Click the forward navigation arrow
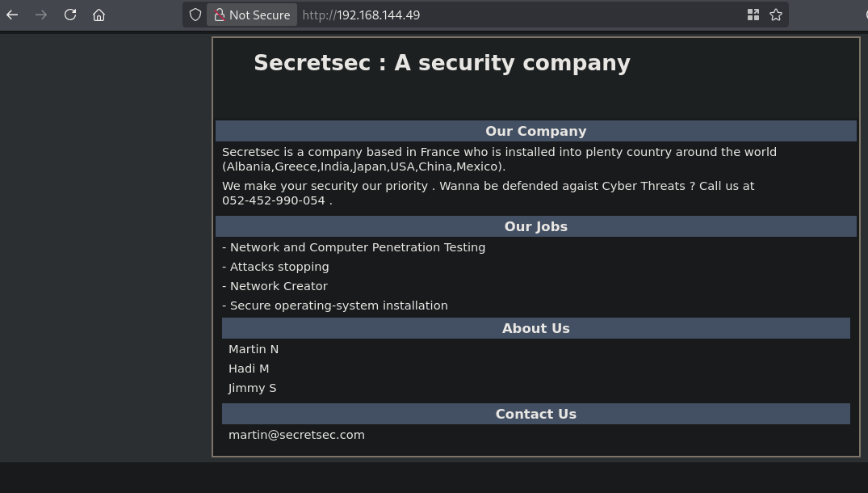Image resolution: width=868 pixels, height=493 pixels. [x=41, y=15]
